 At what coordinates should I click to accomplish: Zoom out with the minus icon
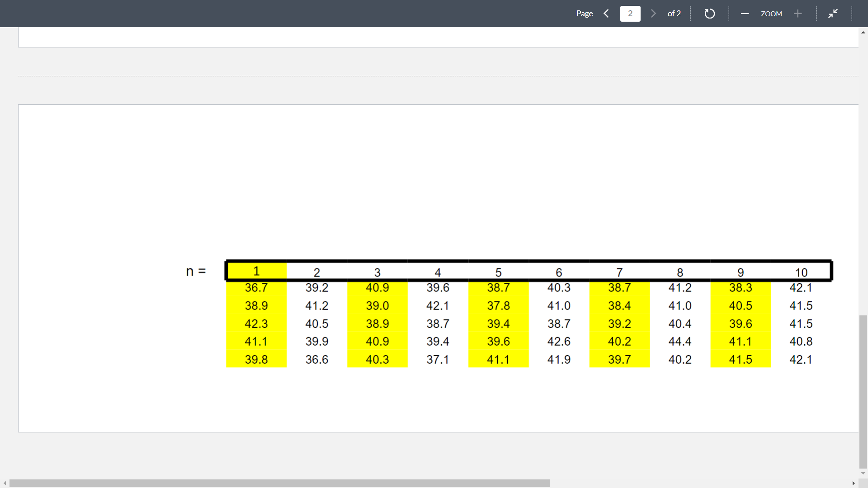tap(745, 14)
